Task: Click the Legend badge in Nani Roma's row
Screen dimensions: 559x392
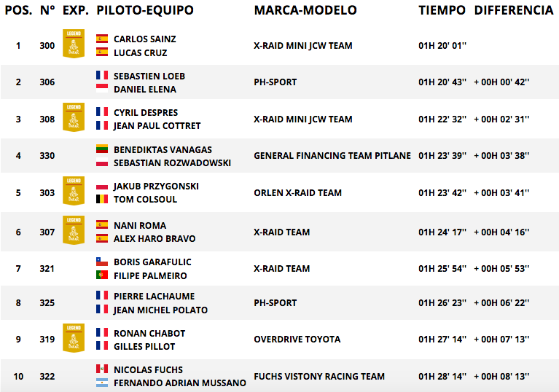Action: (x=74, y=230)
